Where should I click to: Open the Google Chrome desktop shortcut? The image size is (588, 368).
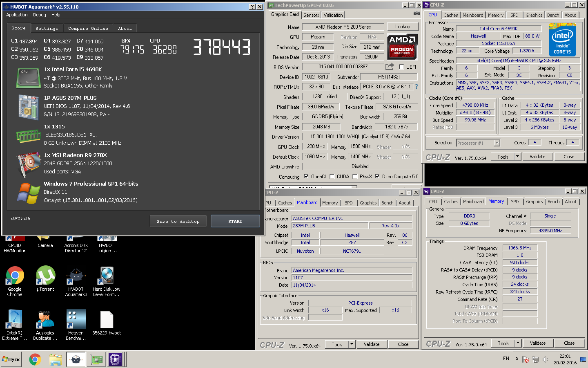pyautogui.click(x=15, y=281)
